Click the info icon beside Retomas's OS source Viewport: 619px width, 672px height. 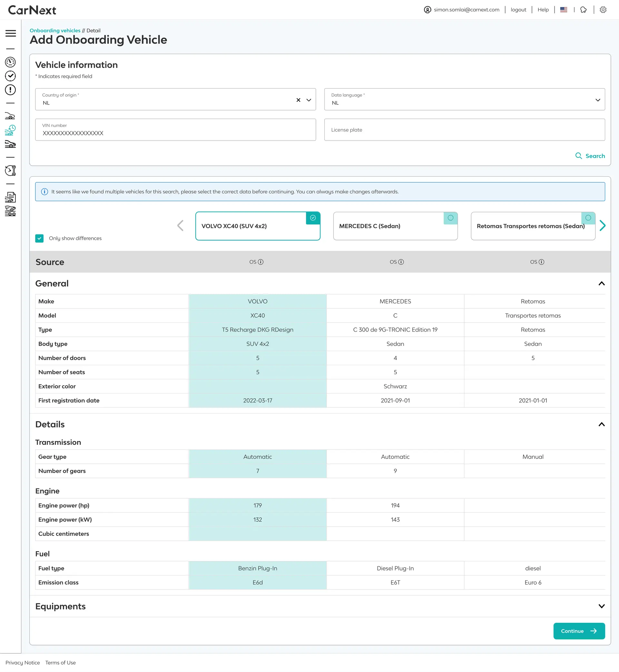(x=541, y=262)
